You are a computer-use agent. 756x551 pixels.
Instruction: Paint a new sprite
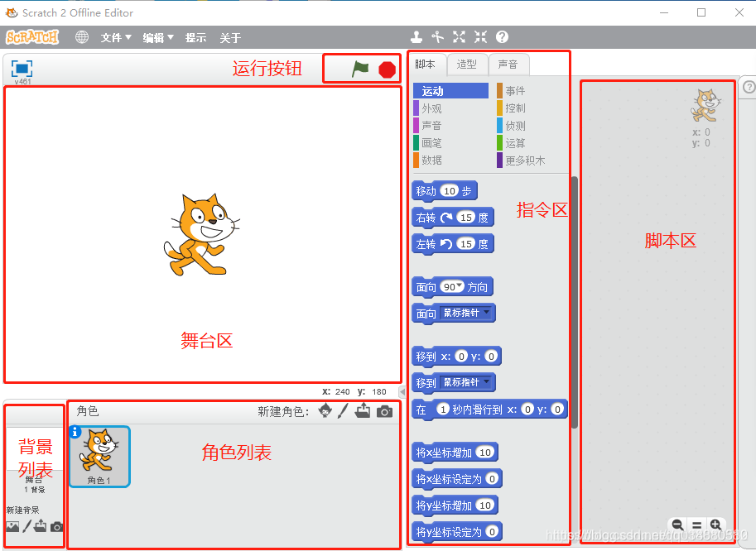pyautogui.click(x=343, y=411)
